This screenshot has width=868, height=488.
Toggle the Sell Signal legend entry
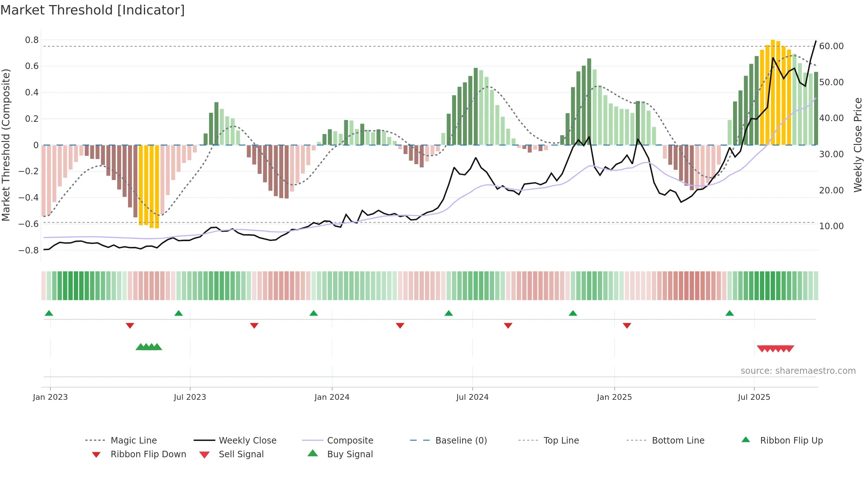pyautogui.click(x=231, y=454)
